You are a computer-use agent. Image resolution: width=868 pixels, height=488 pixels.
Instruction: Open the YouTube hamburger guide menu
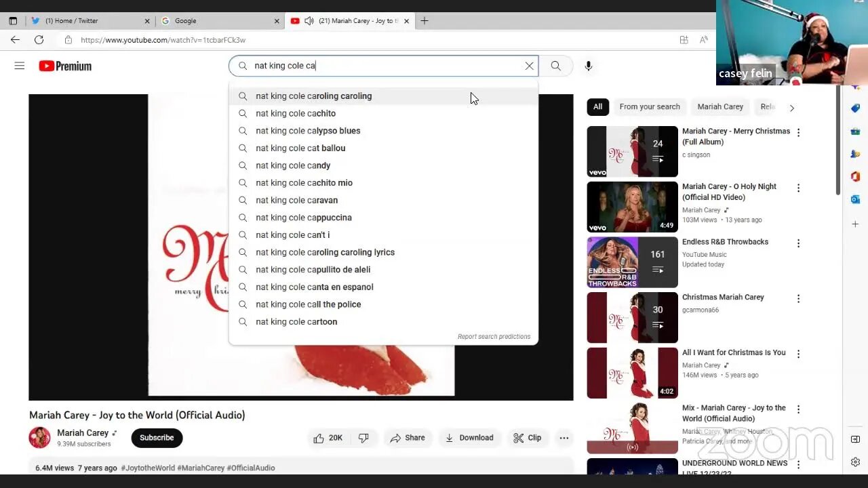(20, 66)
